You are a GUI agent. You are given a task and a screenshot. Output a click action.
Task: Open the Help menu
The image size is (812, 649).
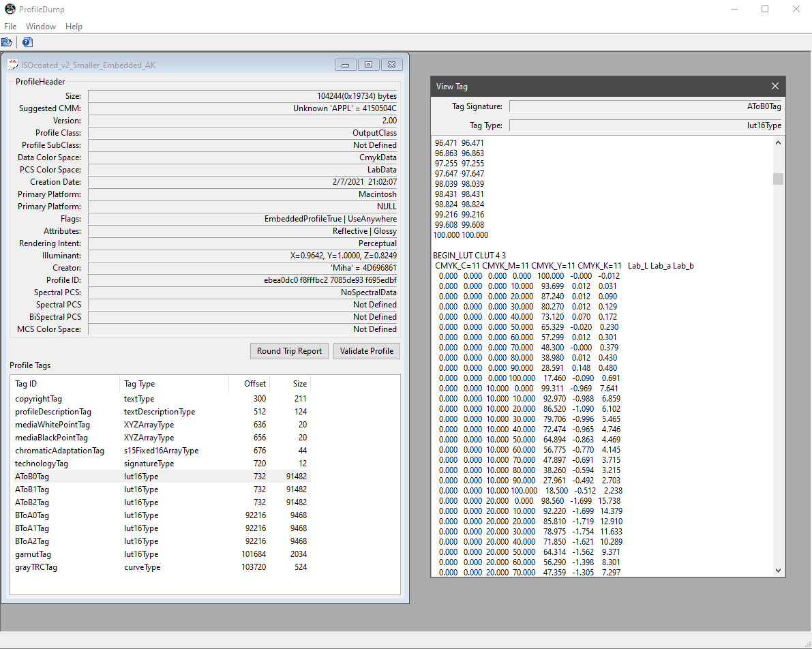(74, 27)
